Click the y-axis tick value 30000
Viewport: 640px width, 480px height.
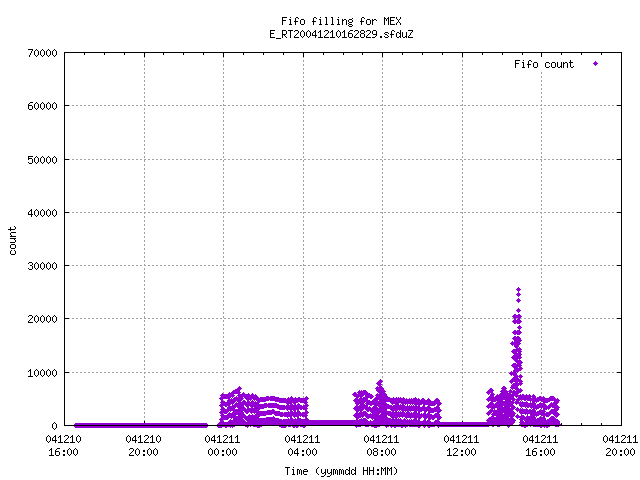coord(42,266)
